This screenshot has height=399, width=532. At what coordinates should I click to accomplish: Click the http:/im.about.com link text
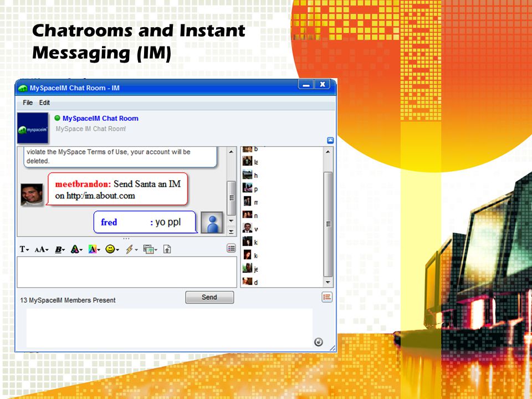pyautogui.click(x=101, y=196)
